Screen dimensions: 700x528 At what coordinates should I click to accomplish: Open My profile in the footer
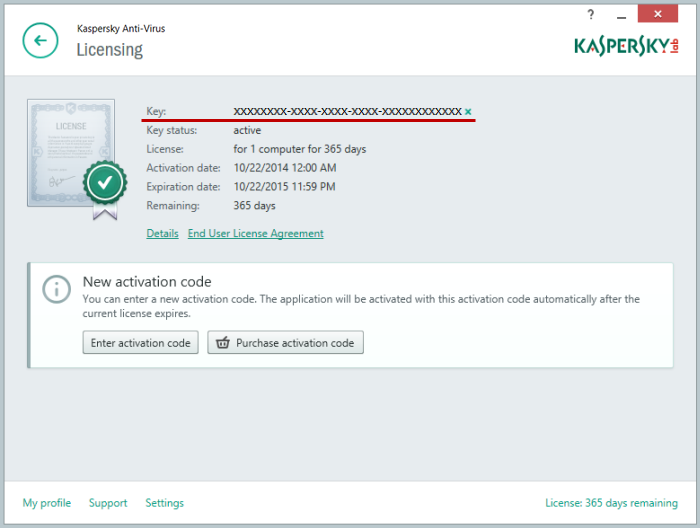47,503
